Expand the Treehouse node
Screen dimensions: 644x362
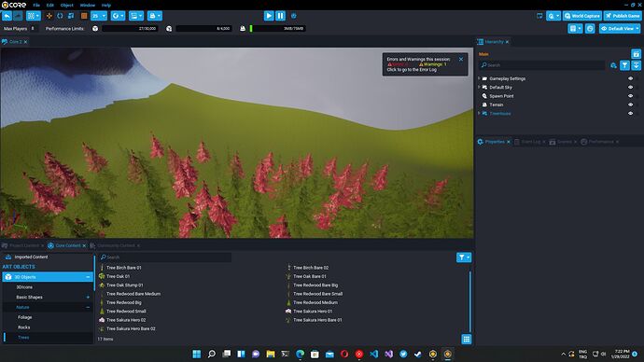pyautogui.click(x=479, y=113)
